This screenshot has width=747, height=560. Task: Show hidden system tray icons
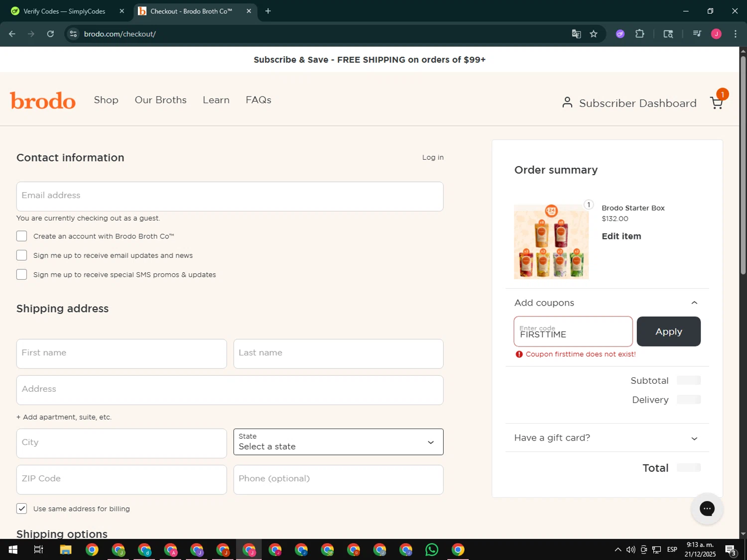pyautogui.click(x=618, y=550)
